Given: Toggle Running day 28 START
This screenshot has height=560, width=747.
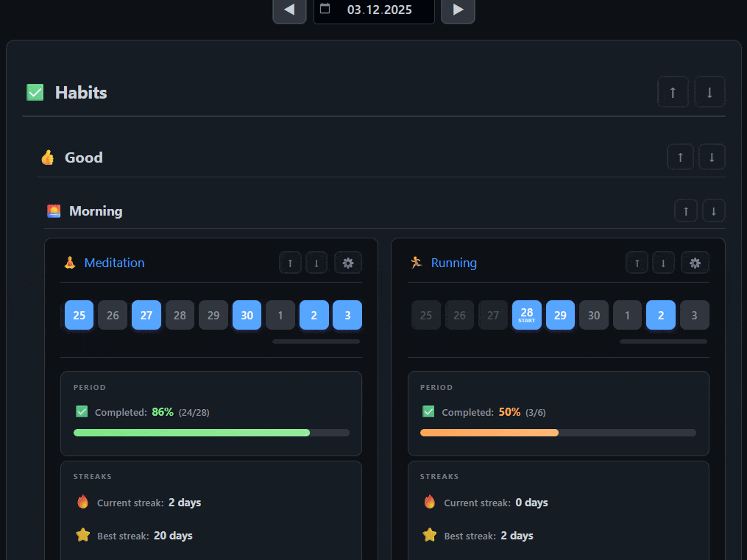Looking at the screenshot, I should pos(527,315).
